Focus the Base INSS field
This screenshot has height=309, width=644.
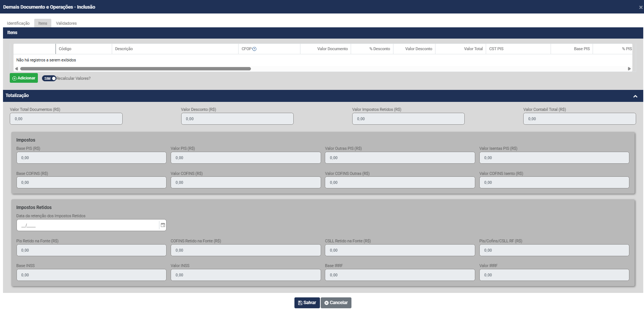pyautogui.click(x=91, y=275)
